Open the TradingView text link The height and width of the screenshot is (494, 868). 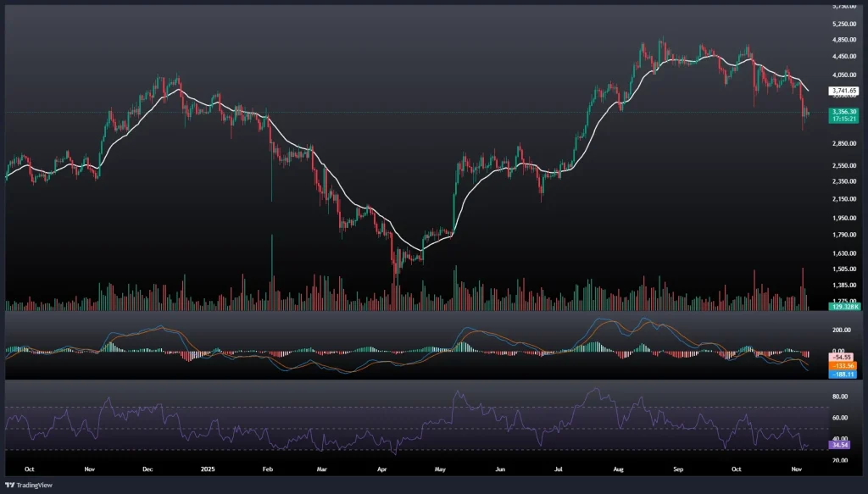37,485
